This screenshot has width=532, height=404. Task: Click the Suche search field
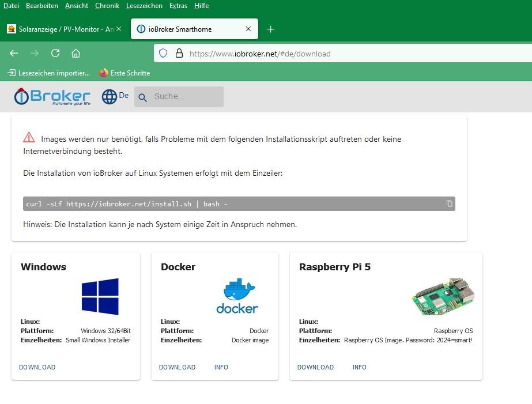tap(186, 97)
